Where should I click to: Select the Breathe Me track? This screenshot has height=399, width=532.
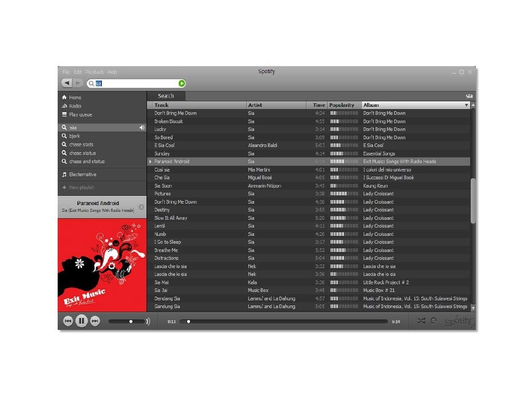(166, 250)
